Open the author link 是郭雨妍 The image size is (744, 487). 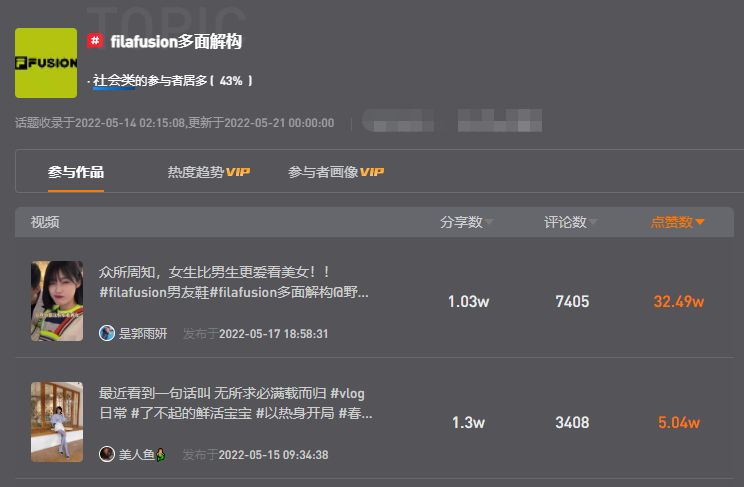tap(143, 334)
